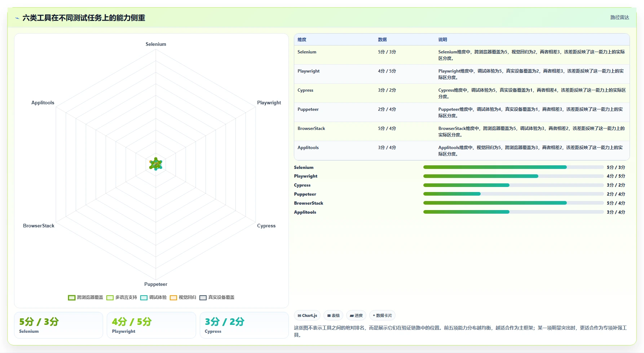This screenshot has height=353, width=644.
Task: Select the Playwright table row
Action: (462, 74)
